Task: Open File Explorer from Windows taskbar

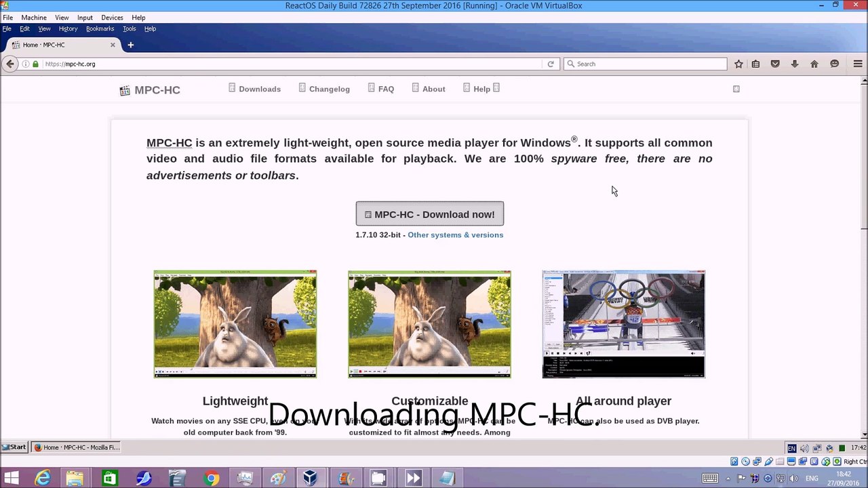Action: 75,479
